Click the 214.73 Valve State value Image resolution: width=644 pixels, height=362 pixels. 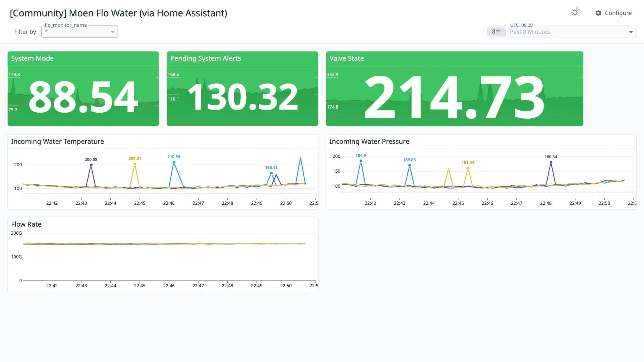tap(454, 97)
